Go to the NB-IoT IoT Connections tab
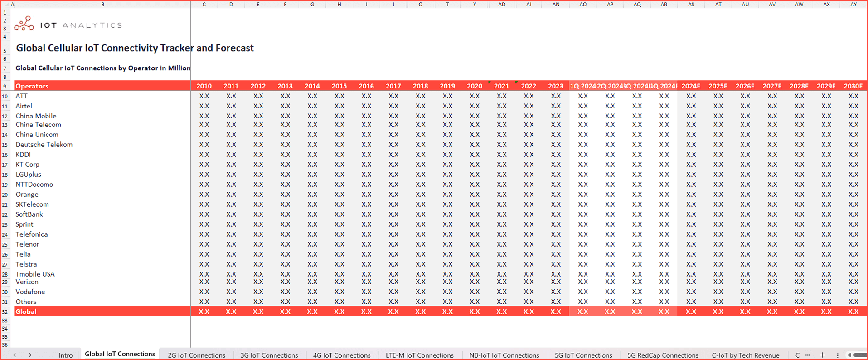868x360 pixels. coord(504,355)
